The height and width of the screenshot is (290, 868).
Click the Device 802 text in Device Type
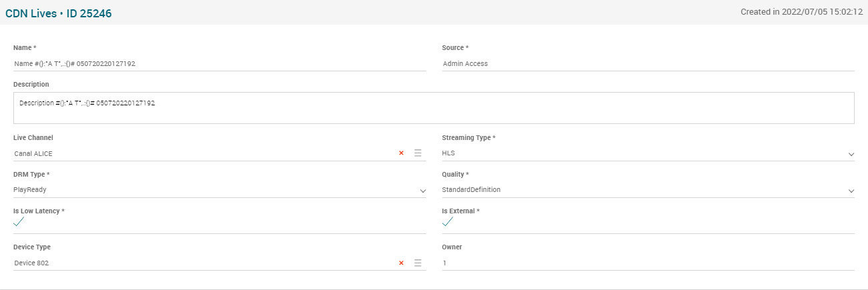tap(32, 263)
